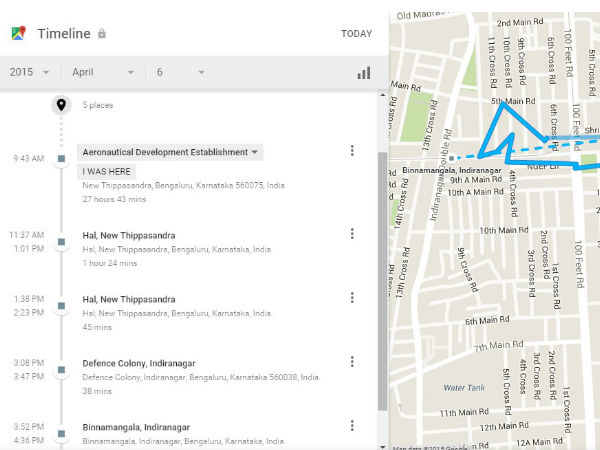Confirm the I WAS HERE button
This screenshot has width=600, height=450.
pos(105,171)
